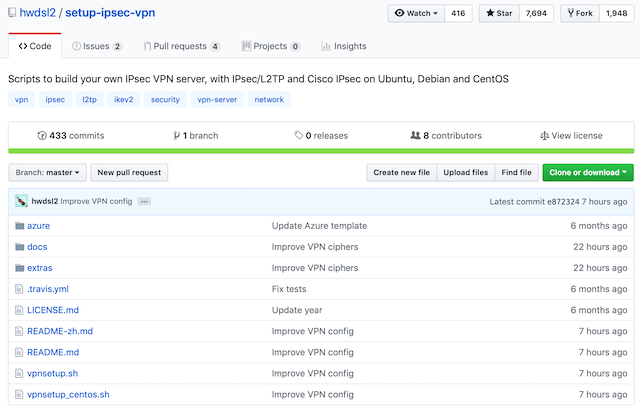Screen dimensions: 640x411
Task: Click the Upload files button
Action: 466,173
